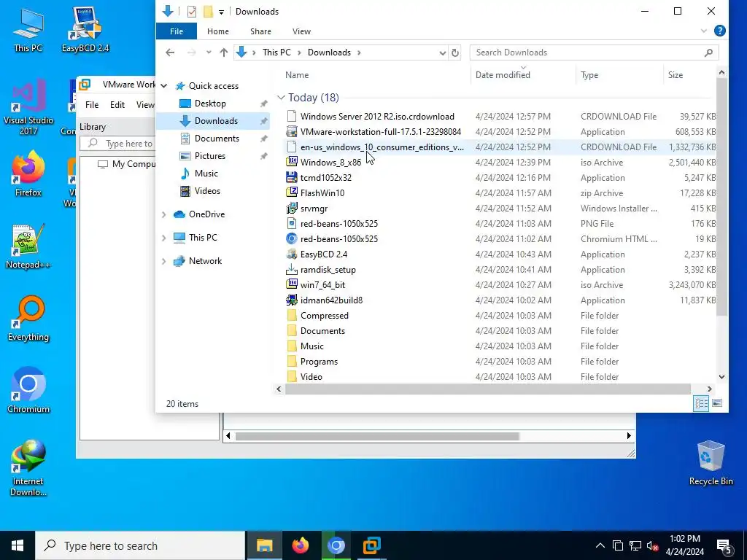Screen dimensions: 747x560
Task: Select the Compressed folder
Action: pyautogui.click(x=324, y=316)
